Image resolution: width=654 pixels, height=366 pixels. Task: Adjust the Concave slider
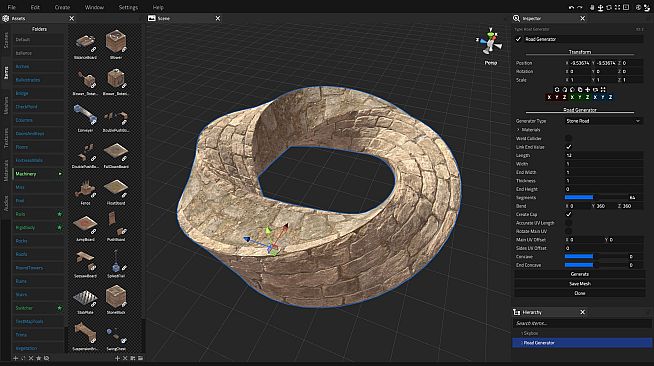(x=595, y=256)
